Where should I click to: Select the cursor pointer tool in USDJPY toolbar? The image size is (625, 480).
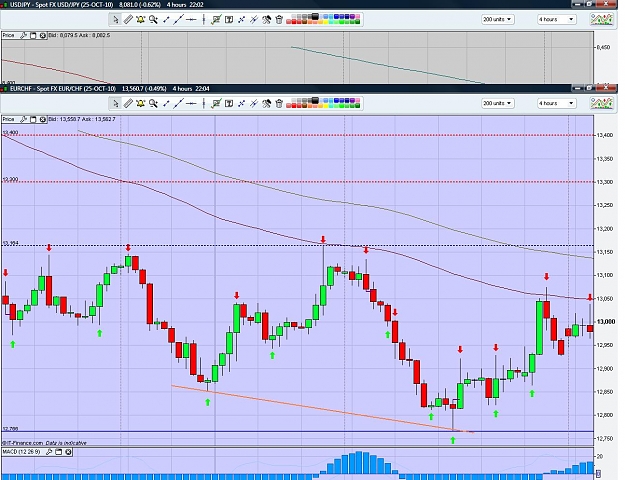point(115,20)
